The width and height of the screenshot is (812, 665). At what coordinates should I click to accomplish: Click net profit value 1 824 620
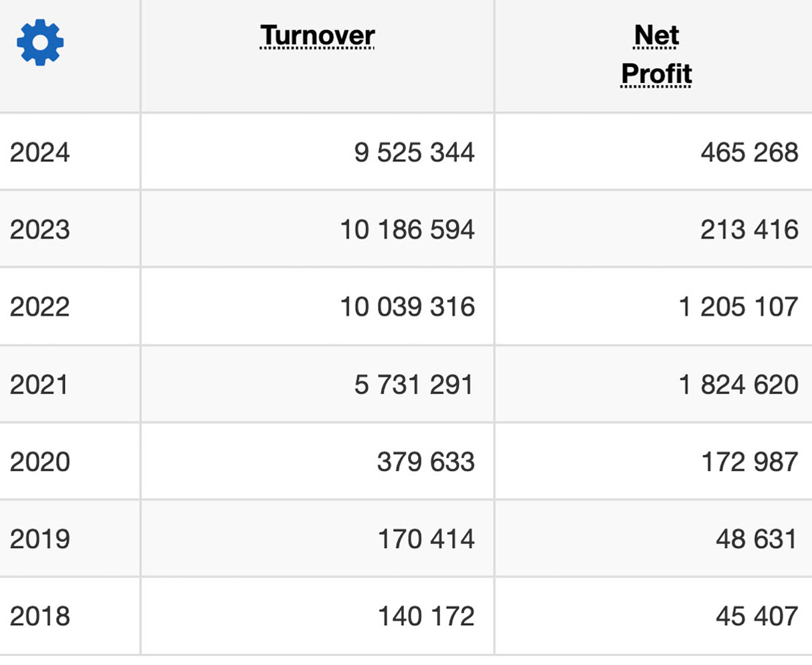click(x=738, y=385)
